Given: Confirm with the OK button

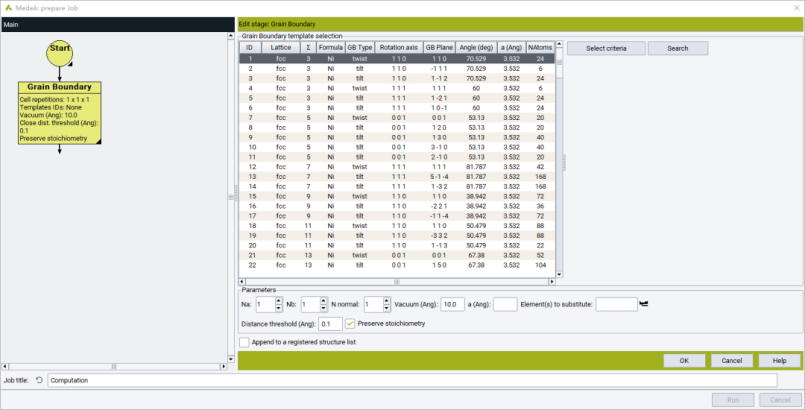Looking at the screenshot, I should (684, 360).
